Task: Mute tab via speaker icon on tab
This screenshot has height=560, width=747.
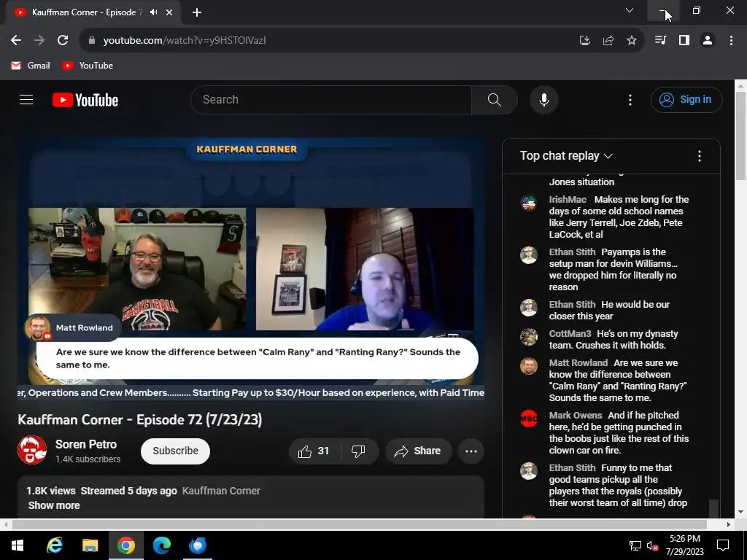Action: pyautogui.click(x=153, y=12)
